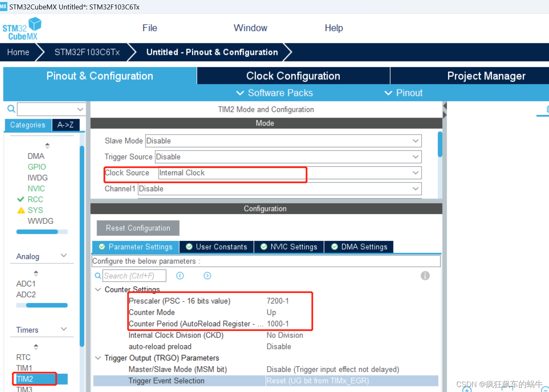Click Untitled - Pinout & Configuration breadcrumb
Image resolution: width=549 pixels, height=392 pixels.
click(212, 52)
